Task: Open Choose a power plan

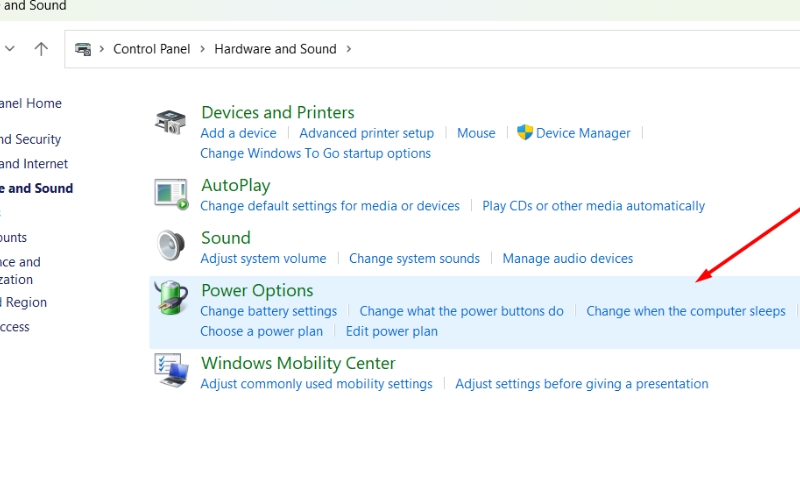Action: [262, 332]
